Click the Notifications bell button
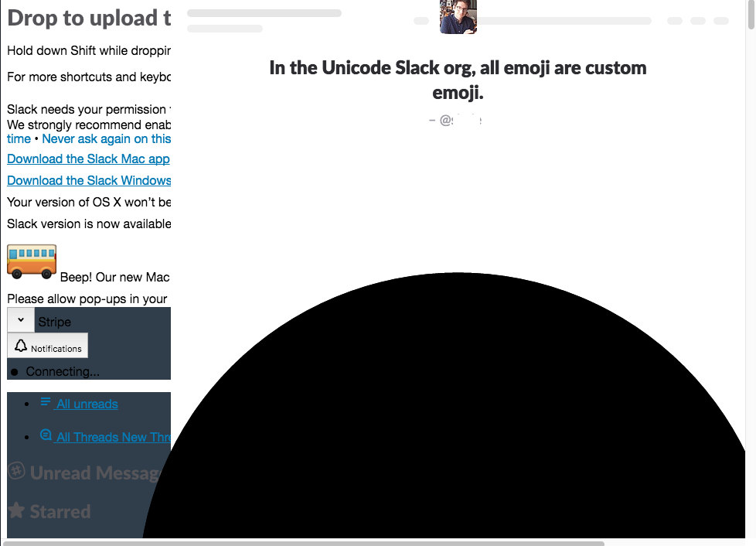The height and width of the screenshot is (546, 756). (48, 346)
